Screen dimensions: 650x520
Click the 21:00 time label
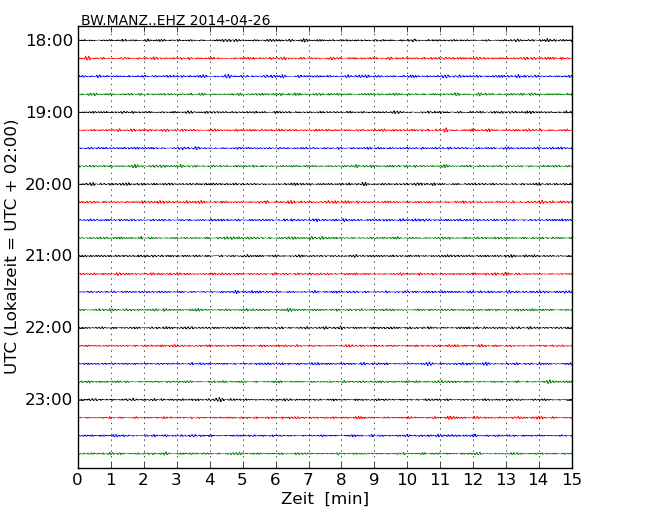[x=49, y=256]
